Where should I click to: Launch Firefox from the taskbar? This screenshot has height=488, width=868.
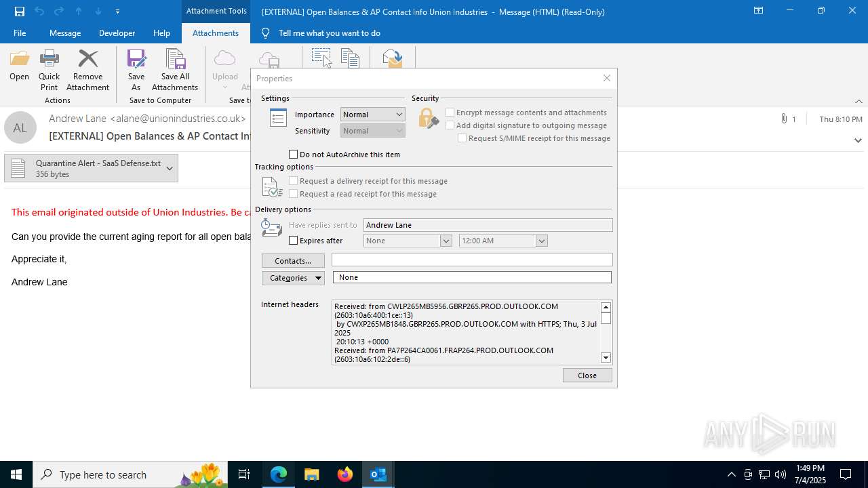coord(345,474)
